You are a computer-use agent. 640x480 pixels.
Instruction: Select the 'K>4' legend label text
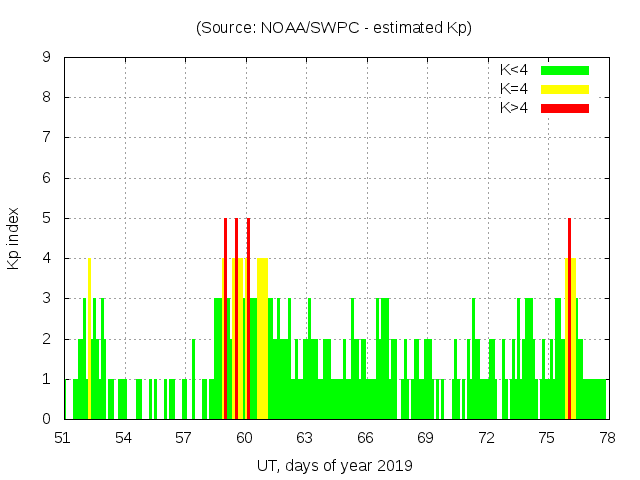click(515, 107)
